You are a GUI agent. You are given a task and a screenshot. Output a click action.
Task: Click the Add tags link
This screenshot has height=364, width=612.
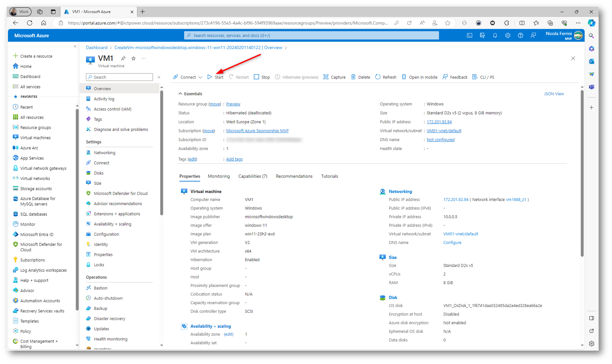click(234, 159)
